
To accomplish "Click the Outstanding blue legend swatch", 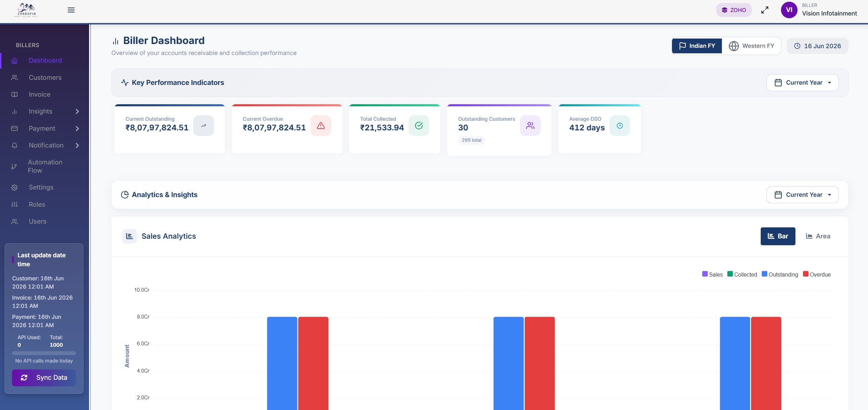I will click(x=764, y=274).
